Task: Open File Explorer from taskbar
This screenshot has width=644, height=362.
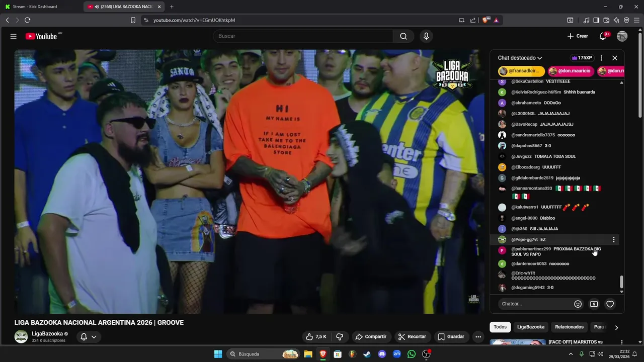Action: point(308,354)
